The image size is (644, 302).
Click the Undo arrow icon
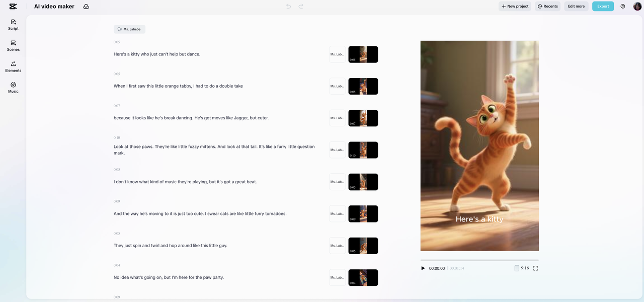(288, 6)
